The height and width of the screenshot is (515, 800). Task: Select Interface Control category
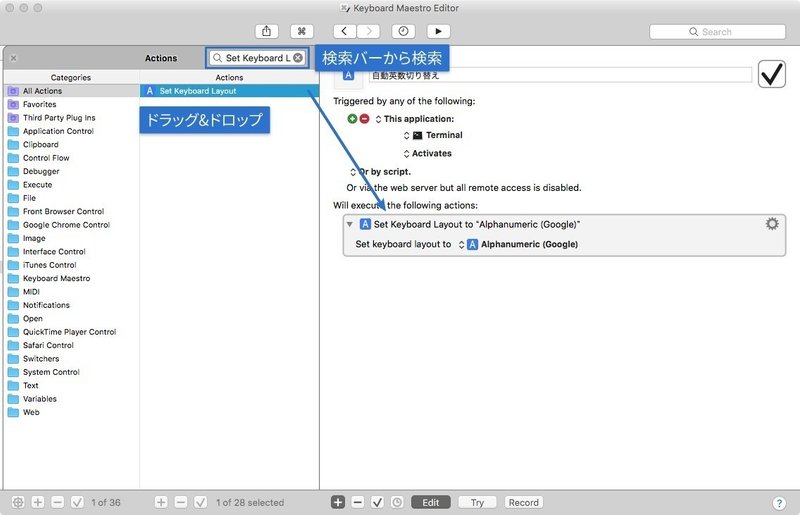pos(72,252)
